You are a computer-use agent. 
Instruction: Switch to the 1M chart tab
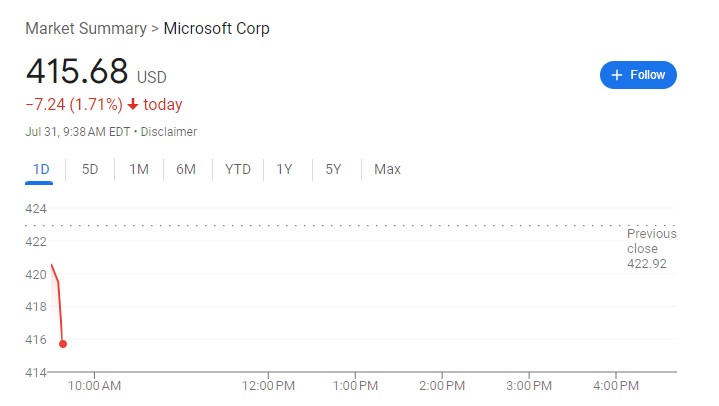[x=138, y=169]
